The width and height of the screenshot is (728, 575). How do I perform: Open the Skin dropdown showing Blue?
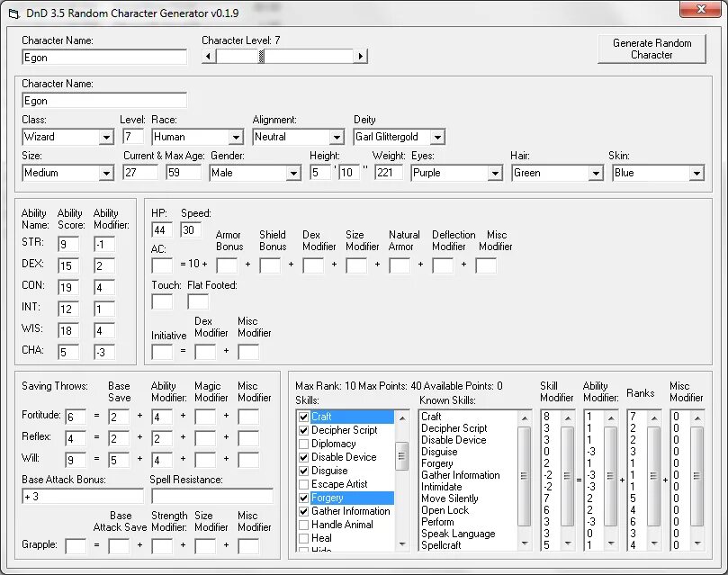click(697, 173)
